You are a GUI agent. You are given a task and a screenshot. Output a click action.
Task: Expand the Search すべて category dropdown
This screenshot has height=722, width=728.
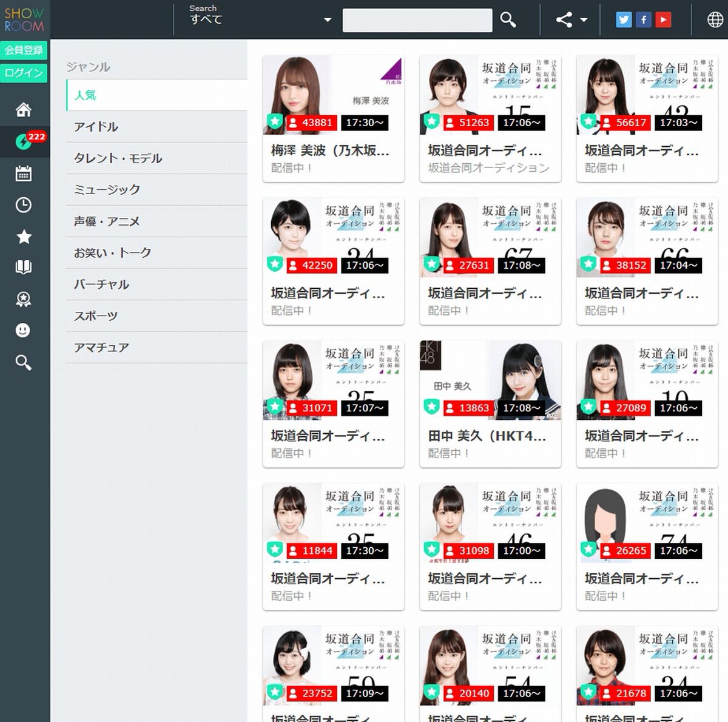click(261, 19)
